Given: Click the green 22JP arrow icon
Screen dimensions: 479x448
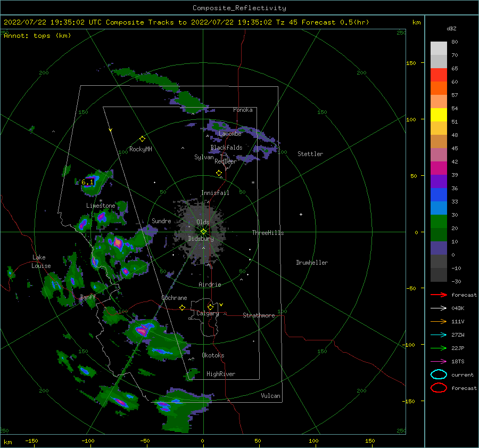Looking at the screenshot, I should click(x=439, y=348).
